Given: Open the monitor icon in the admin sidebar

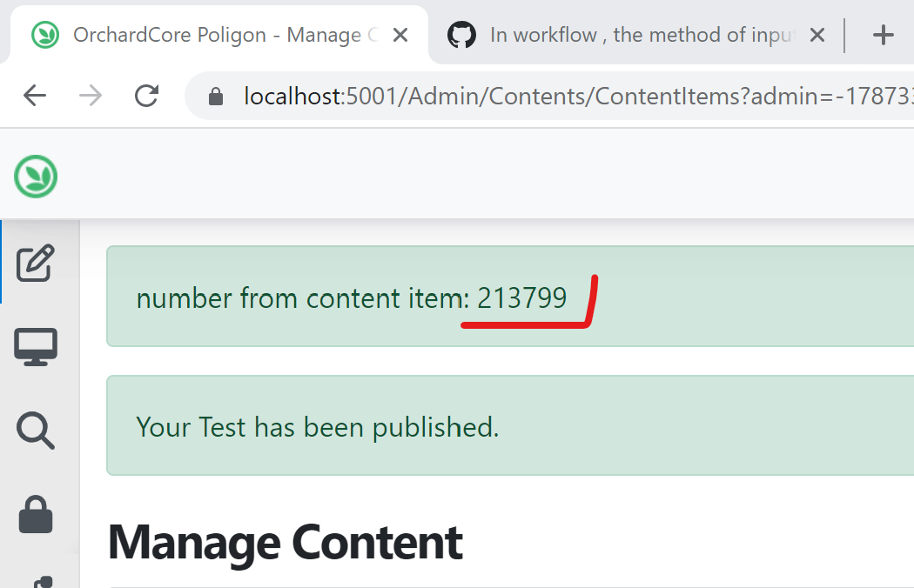Looking at the screenshot, I should click(36, 345).
